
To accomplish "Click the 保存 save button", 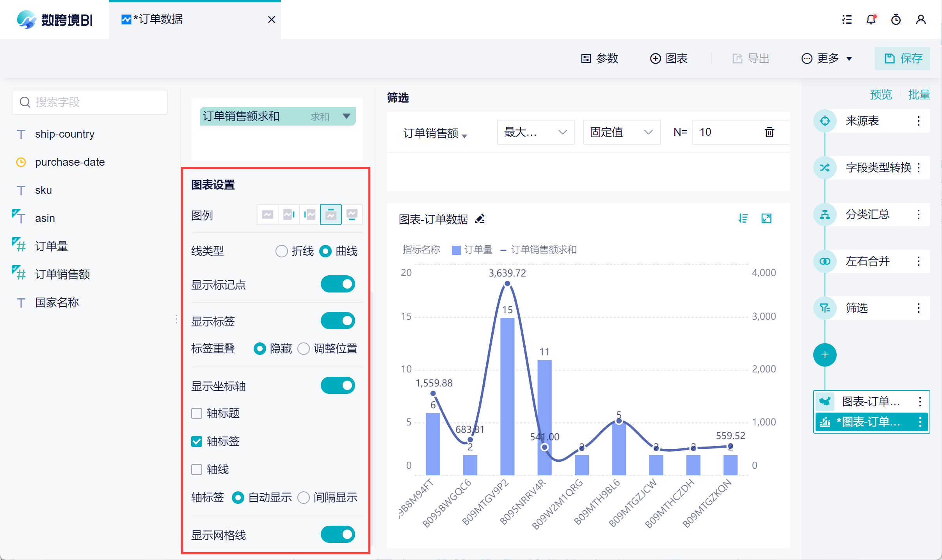I will 902,58.
